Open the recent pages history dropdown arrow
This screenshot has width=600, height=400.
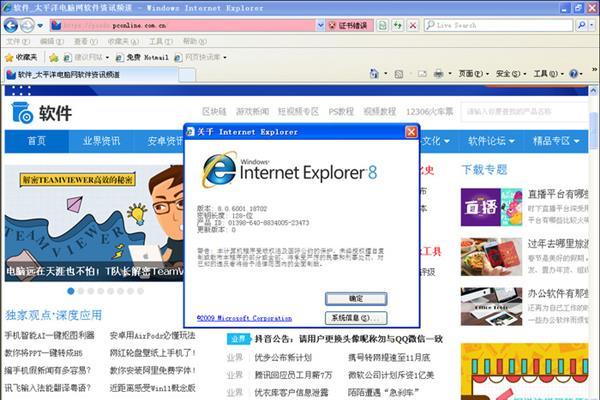pyautogui.click(x=40, y=26)
